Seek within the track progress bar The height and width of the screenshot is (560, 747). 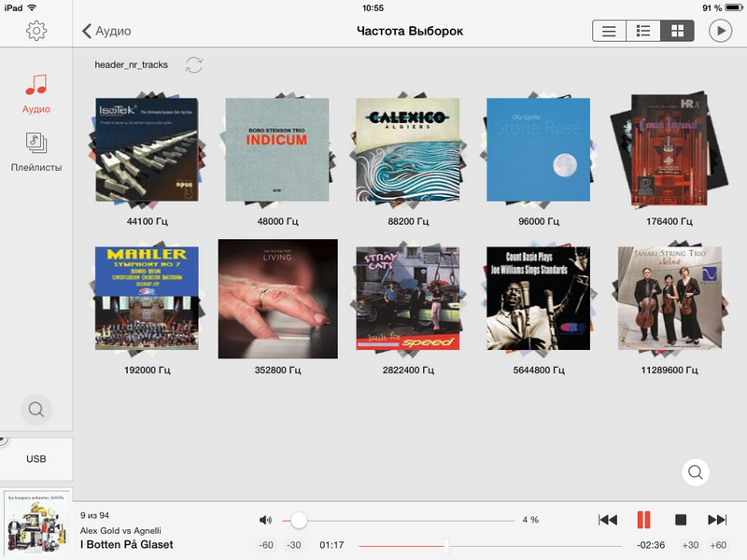pos(490,546)
